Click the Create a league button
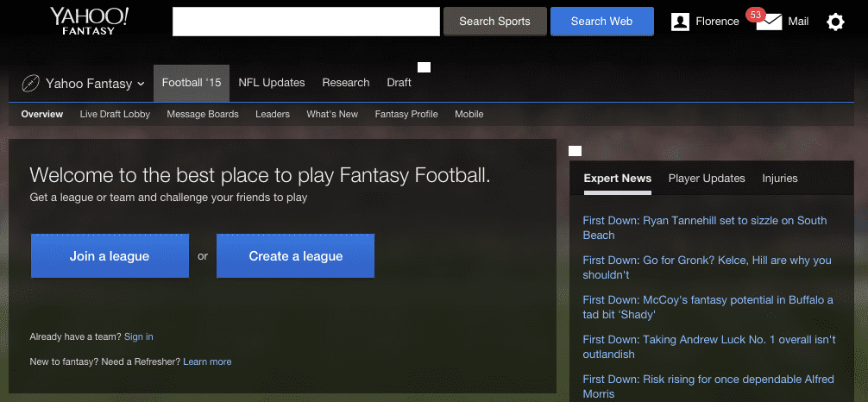Viewport: 868px width, 402px height. [296, 256]
